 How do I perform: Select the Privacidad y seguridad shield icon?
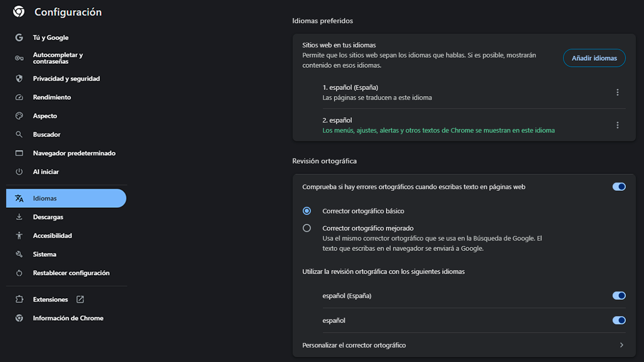pyautogui.click(x=19, y=78)
